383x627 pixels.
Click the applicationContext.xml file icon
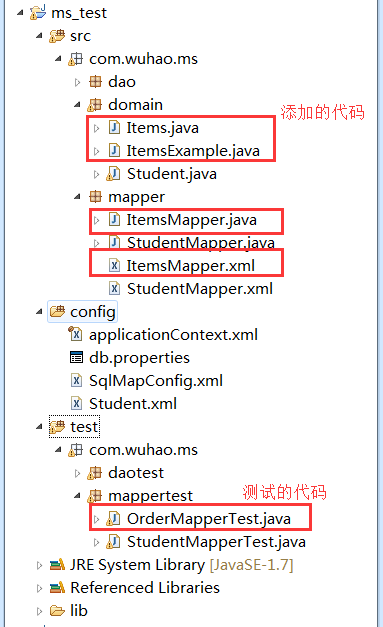(75, 333)
